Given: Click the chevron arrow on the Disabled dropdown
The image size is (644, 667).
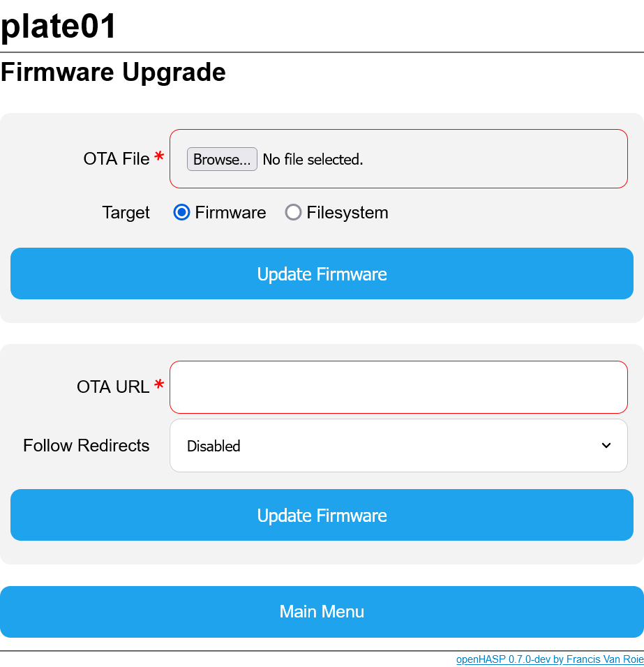Looking at the screenshot, I should [x=606, y=445].
